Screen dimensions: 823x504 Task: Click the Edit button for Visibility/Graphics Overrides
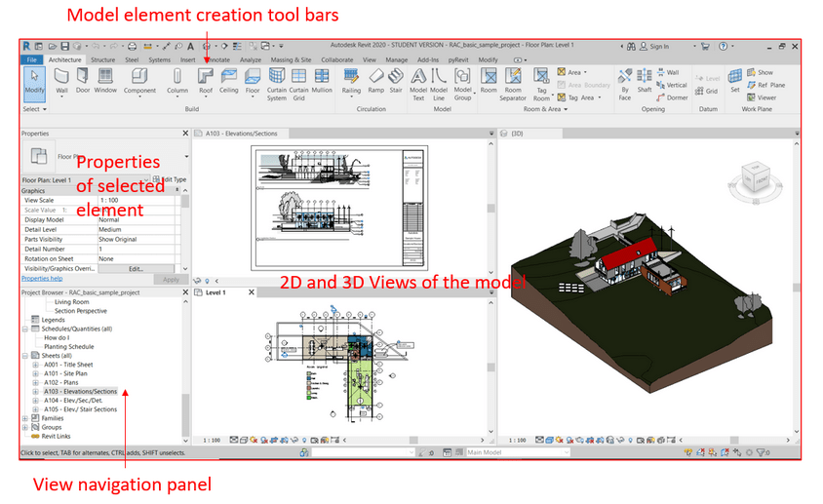(x=136, y=268)
